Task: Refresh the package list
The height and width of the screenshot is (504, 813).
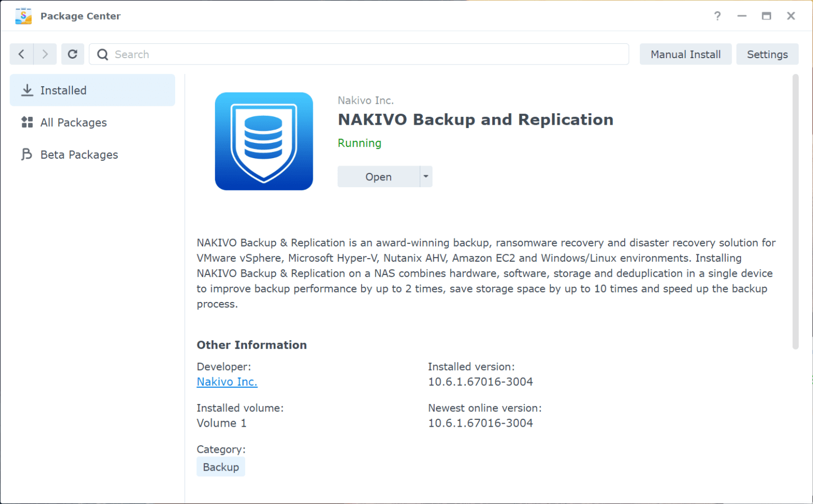Action: tap(73, 54)
